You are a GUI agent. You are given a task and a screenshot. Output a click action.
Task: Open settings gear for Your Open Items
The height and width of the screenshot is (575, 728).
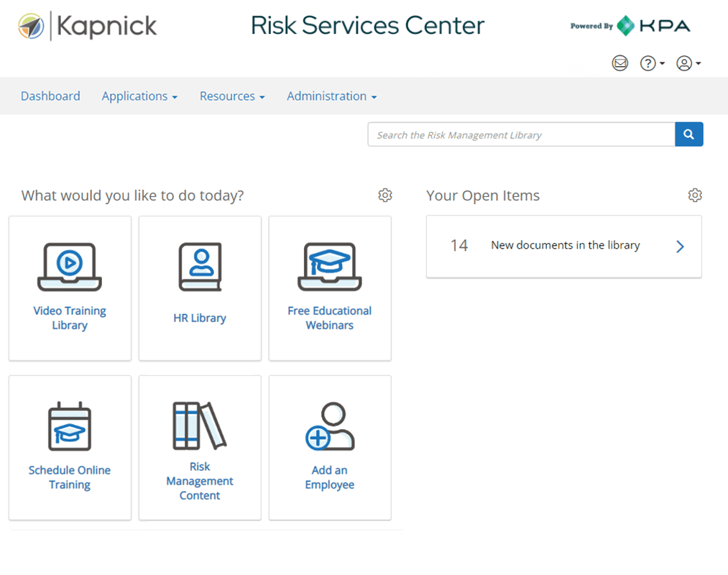coord(695,195)
